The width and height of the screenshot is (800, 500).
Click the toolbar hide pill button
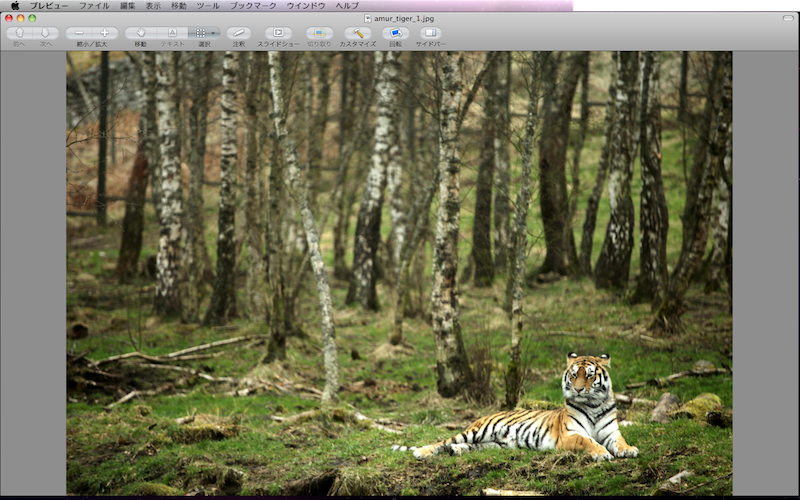[788, 18]
